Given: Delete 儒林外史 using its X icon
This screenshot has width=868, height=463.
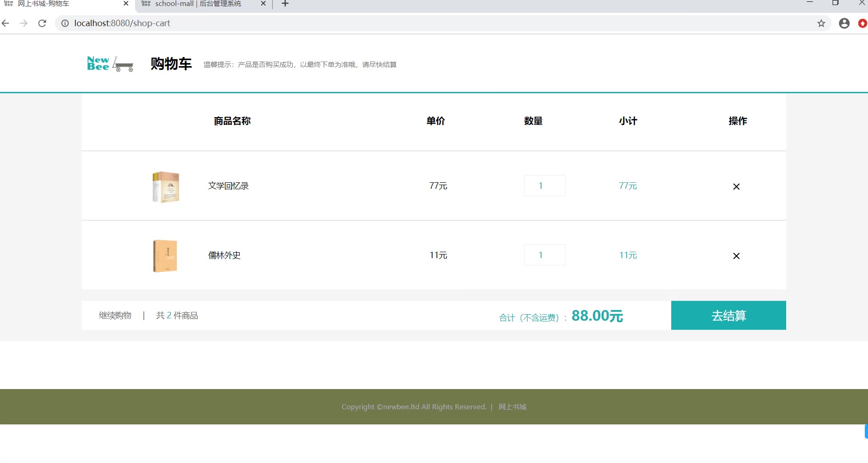Looking at the screenshot, I should [x=736, y=256].
